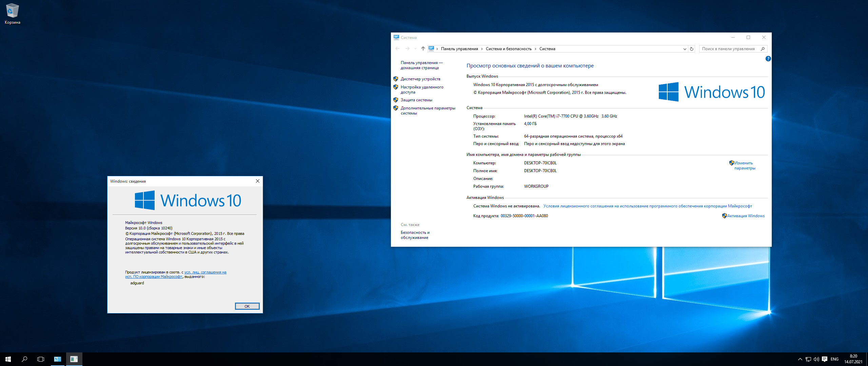Select 'Система и безопасность' breadcrumb
868x366 pixels.
(x=509, y=49)
